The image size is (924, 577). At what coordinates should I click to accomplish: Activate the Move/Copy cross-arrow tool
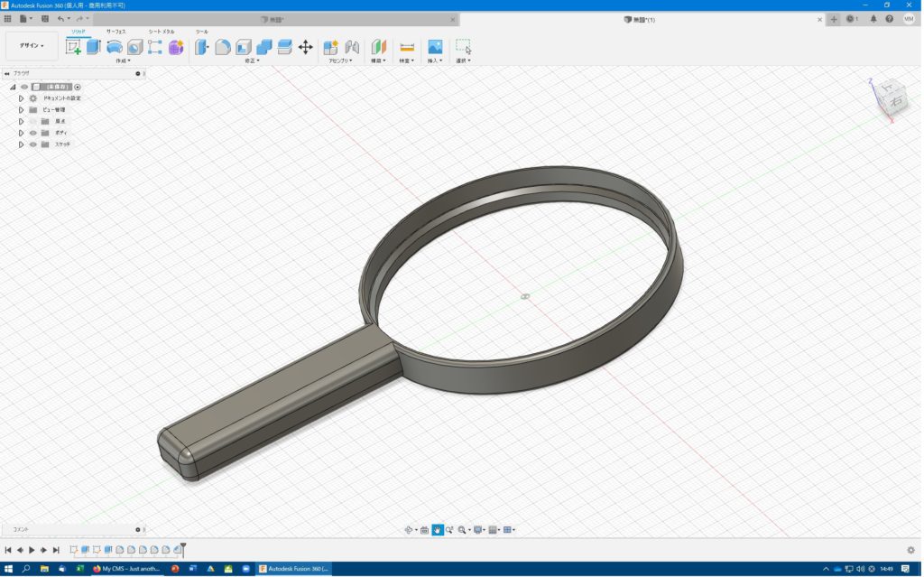click(305, 47)
